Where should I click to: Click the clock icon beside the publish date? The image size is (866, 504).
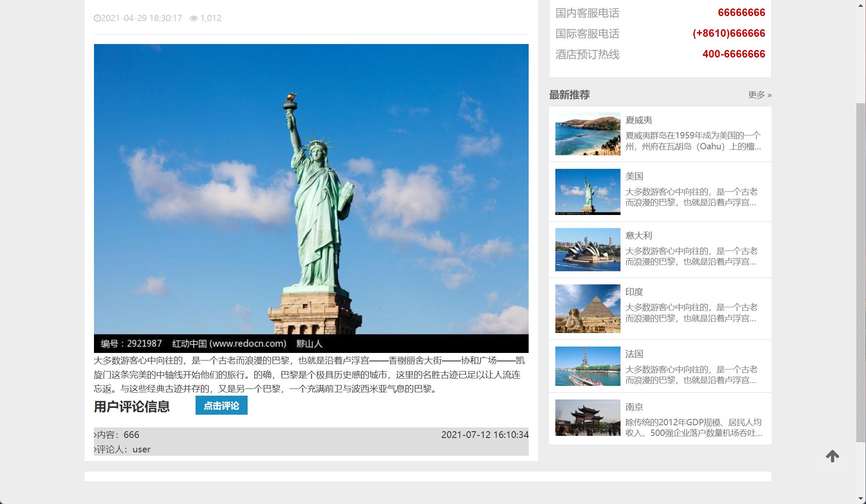(x=98, y=18)
